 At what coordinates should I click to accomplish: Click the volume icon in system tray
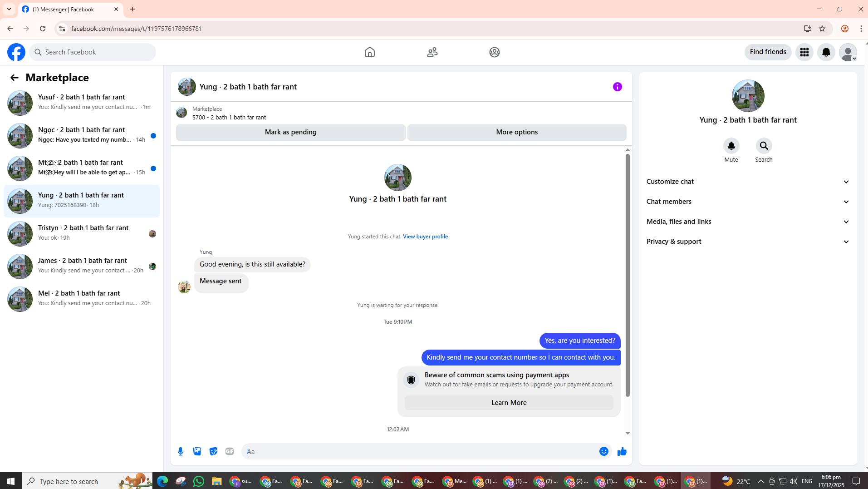(x=793, y=481)
